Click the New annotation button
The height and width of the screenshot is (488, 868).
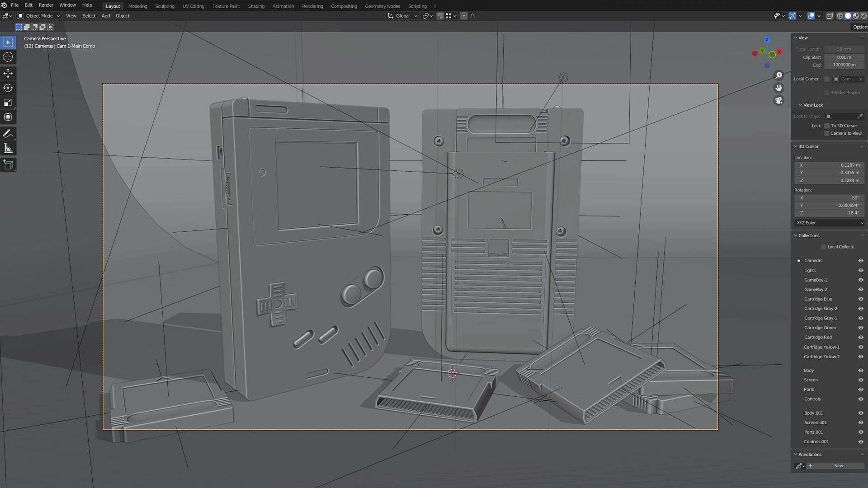838,466
